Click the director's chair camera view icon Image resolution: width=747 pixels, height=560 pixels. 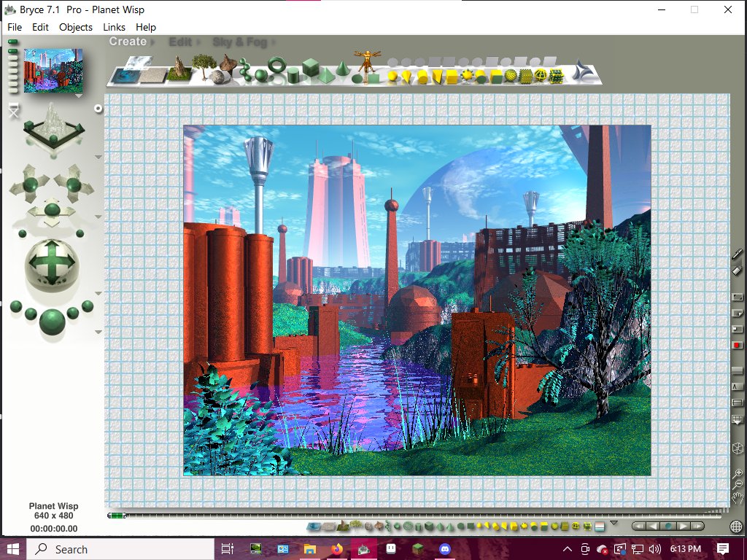point(14,110)
